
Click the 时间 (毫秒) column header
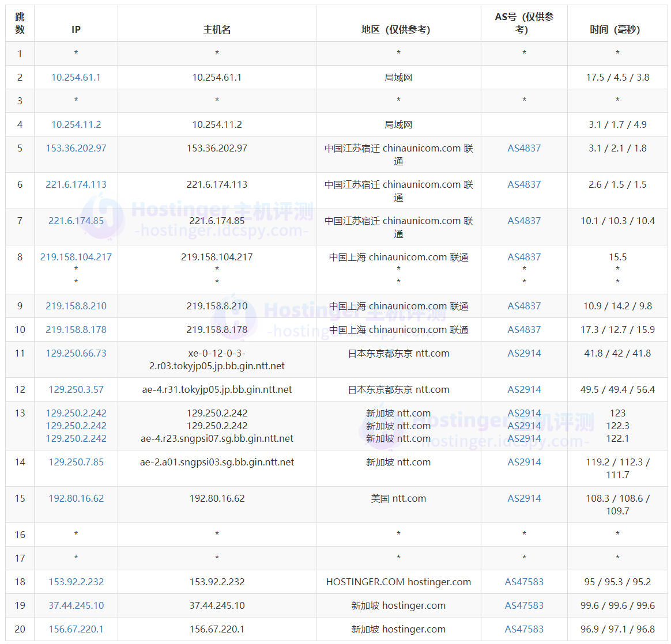coord(617,29)
